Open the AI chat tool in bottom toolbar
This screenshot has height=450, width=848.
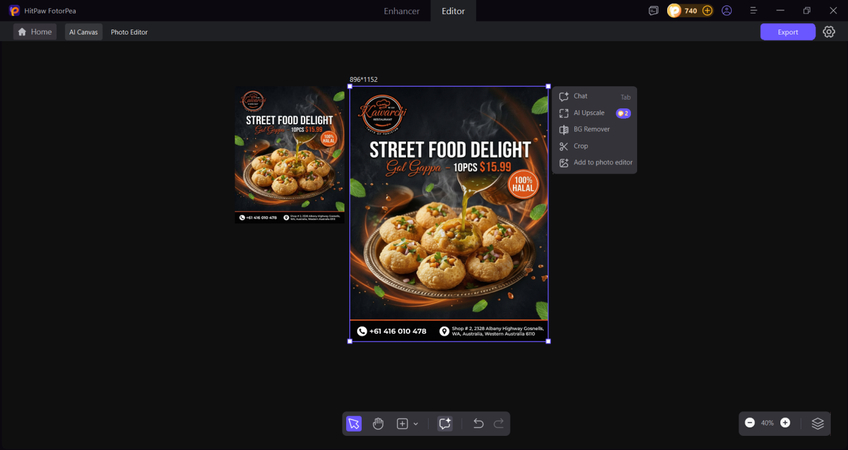coord(445,423)
